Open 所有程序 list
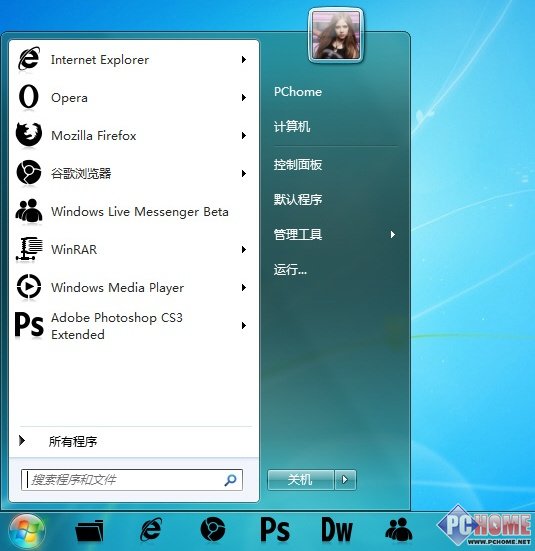 (x=72, y=441)
